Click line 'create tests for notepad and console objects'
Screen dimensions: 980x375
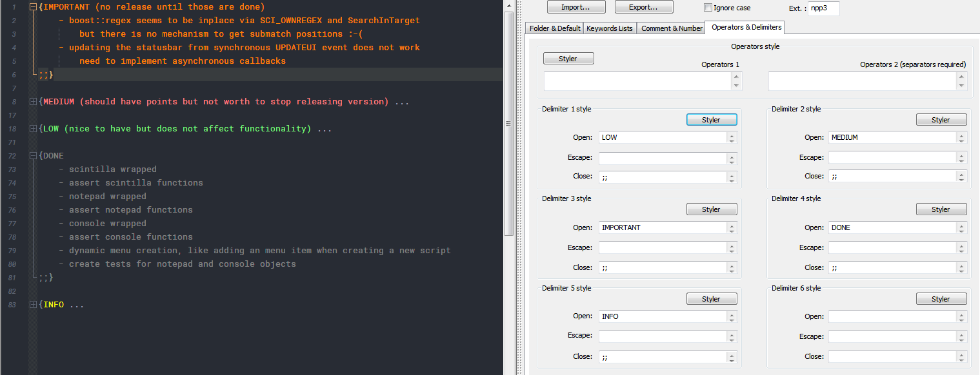tap(177, 264)
